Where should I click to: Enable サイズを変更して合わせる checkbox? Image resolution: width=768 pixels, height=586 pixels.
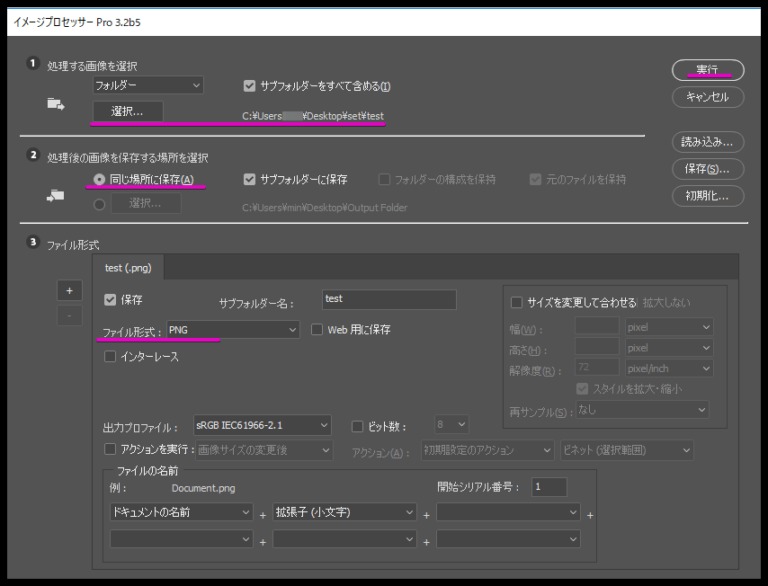pyautogui.click(x=518, y=302)
